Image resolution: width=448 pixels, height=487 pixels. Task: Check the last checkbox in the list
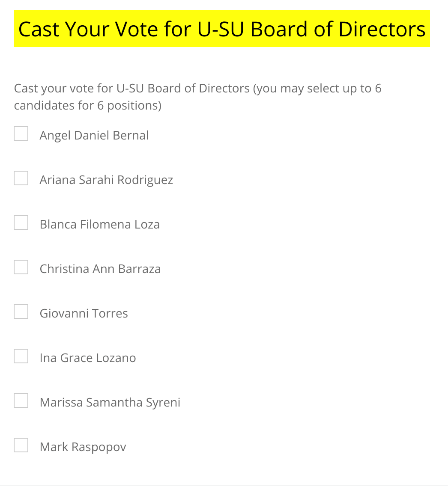21,445
